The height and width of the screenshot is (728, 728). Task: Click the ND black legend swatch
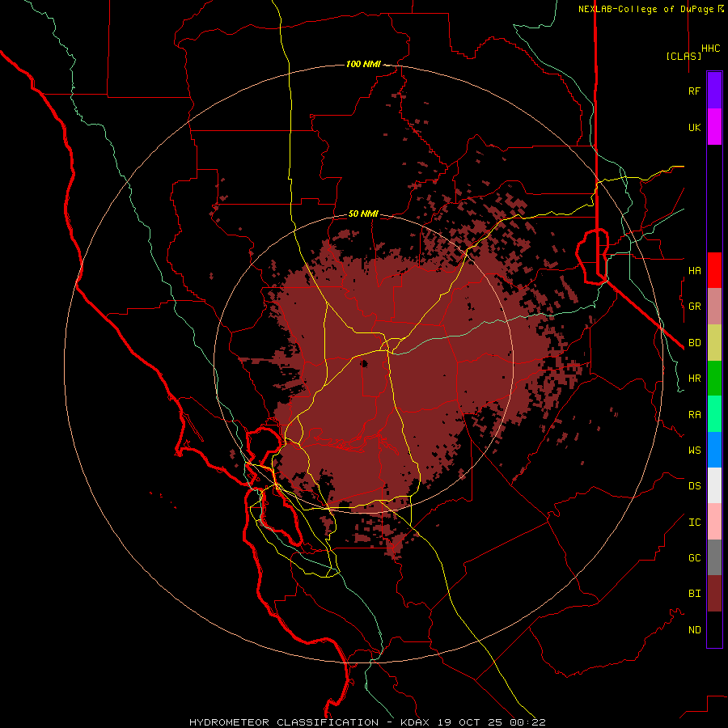714,629
